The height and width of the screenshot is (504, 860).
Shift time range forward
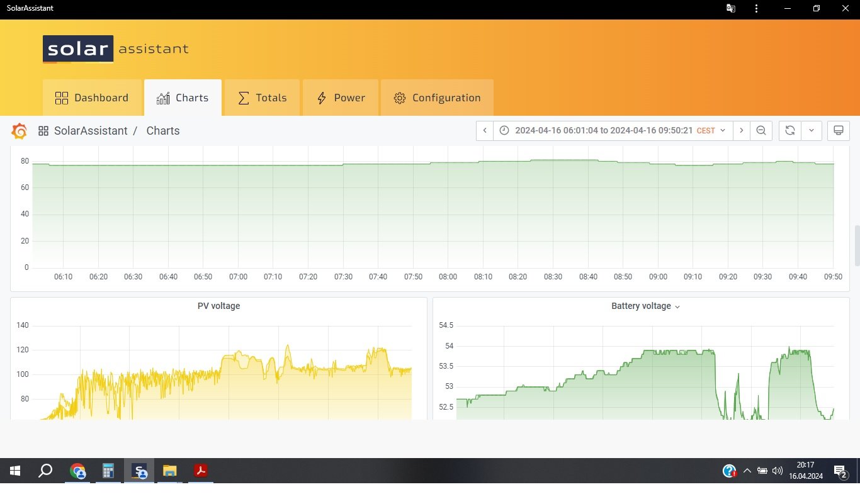point(742,130)
